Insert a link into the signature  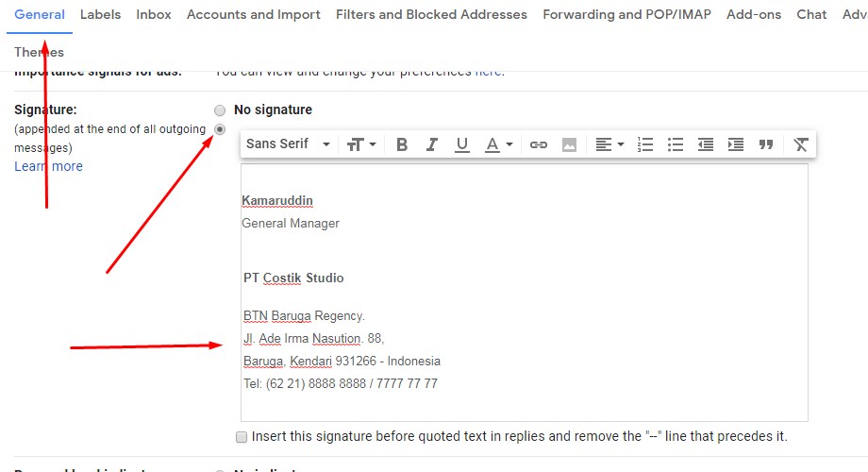[x=539, y=144]
